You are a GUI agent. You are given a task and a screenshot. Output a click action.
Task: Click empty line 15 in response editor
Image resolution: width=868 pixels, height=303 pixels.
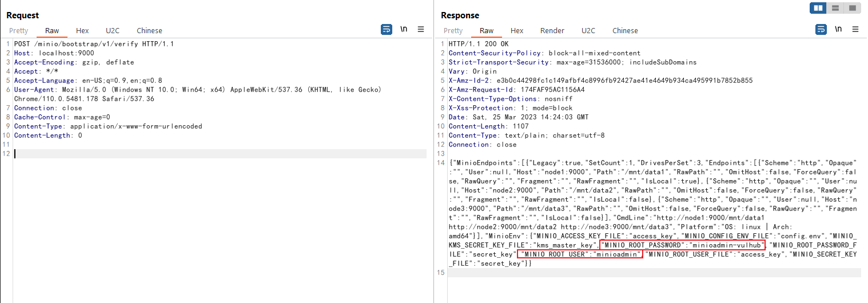click(x=654, y=273)
